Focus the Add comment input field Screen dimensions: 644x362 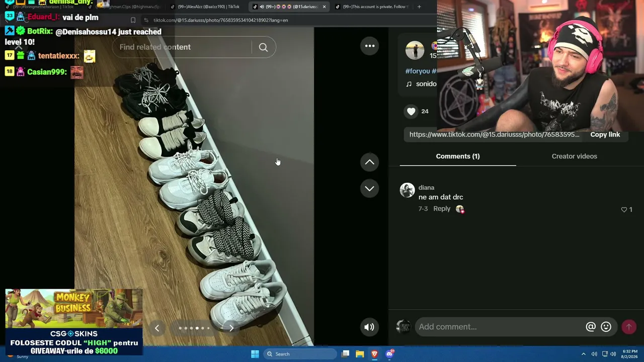pos(500,327)
